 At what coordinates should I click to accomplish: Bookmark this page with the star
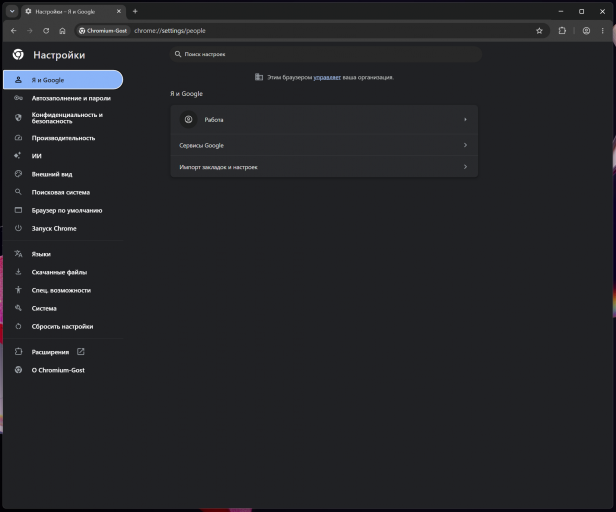pyautogui.click(x=539, y=31)
